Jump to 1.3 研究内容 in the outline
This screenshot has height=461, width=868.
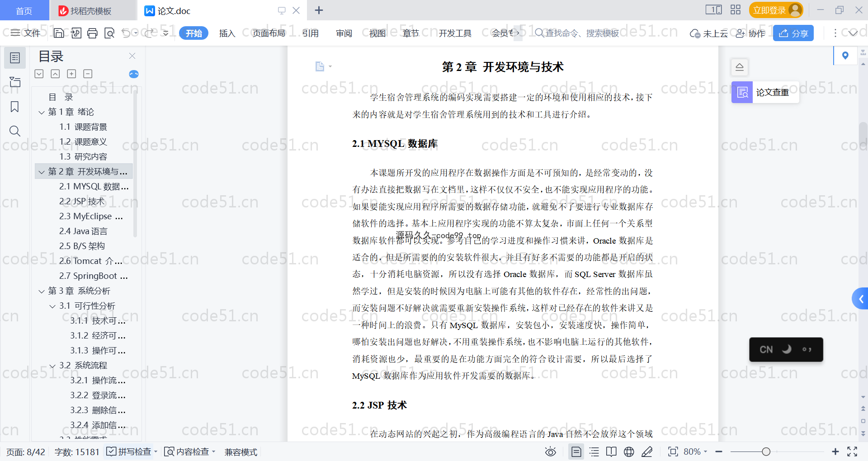(x=83, y=156)
